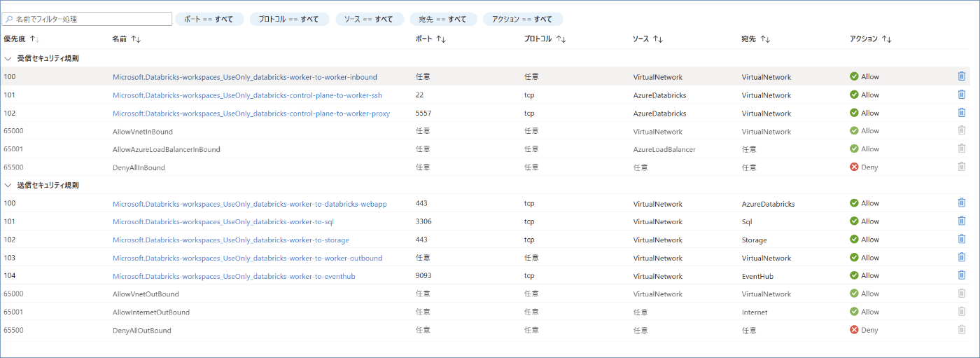Image resolution: width=980 pixels, height=358 pixels.
Task: Click the Sql destination cell
Action: click(x=748, y=222)
